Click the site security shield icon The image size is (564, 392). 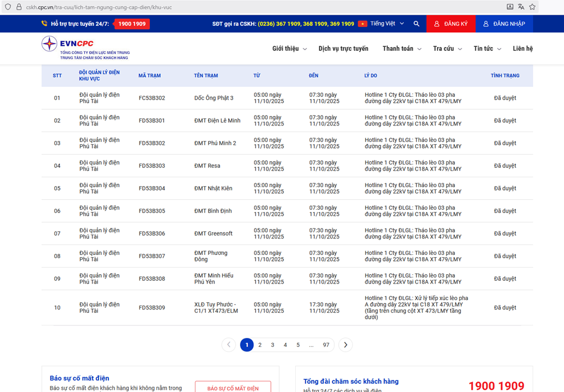(7, 7)
